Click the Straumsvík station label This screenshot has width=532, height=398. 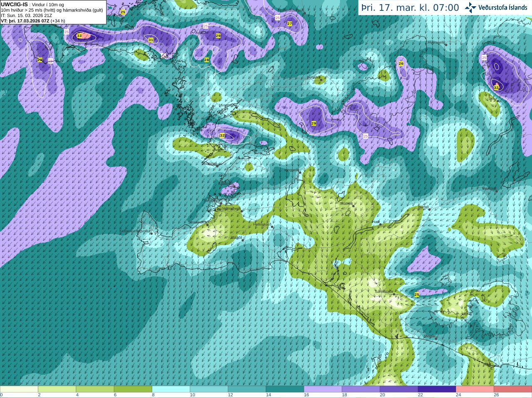(x=197, y=222)
